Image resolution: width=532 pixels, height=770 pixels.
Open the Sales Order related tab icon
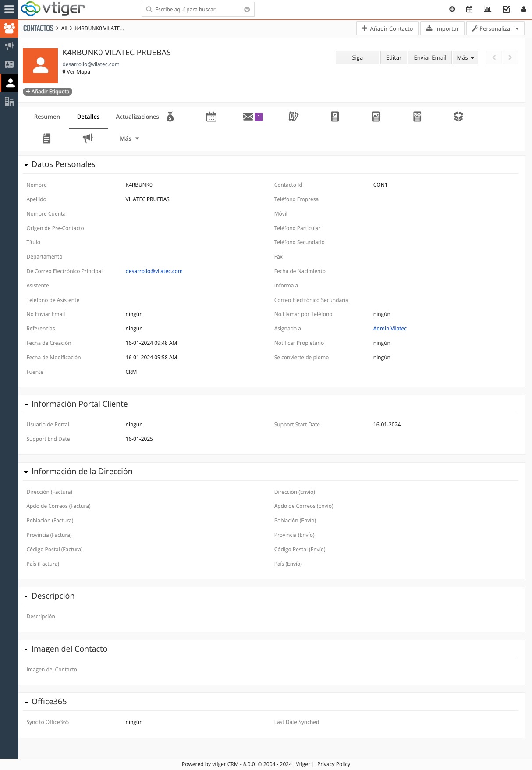(x=417, y=117)
